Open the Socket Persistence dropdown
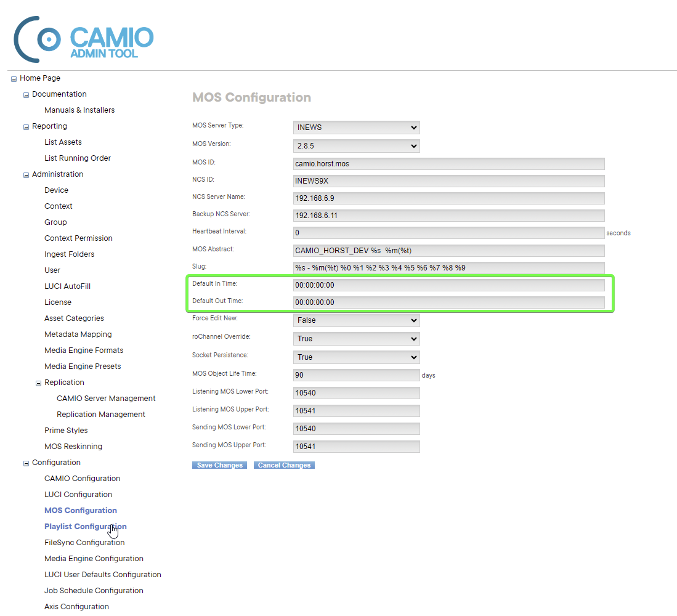The image size is (677, 616). click(x=356, y=357)
